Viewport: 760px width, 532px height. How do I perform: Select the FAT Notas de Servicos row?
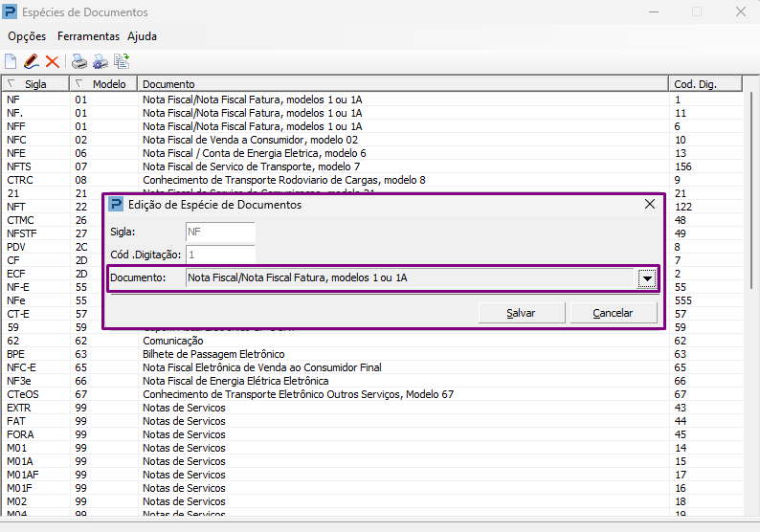pos(372,421)
